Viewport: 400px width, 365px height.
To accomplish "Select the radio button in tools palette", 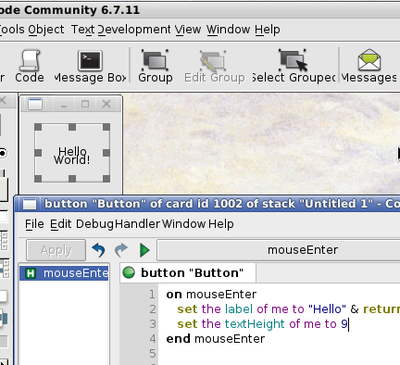I will [x=3, y=153].
